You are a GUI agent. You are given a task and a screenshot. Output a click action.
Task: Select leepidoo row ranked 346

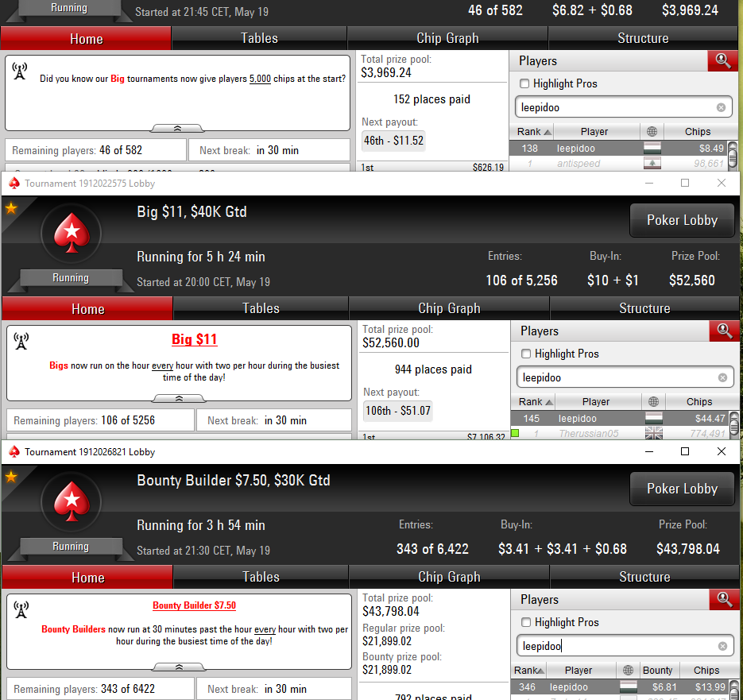point(620,686)
